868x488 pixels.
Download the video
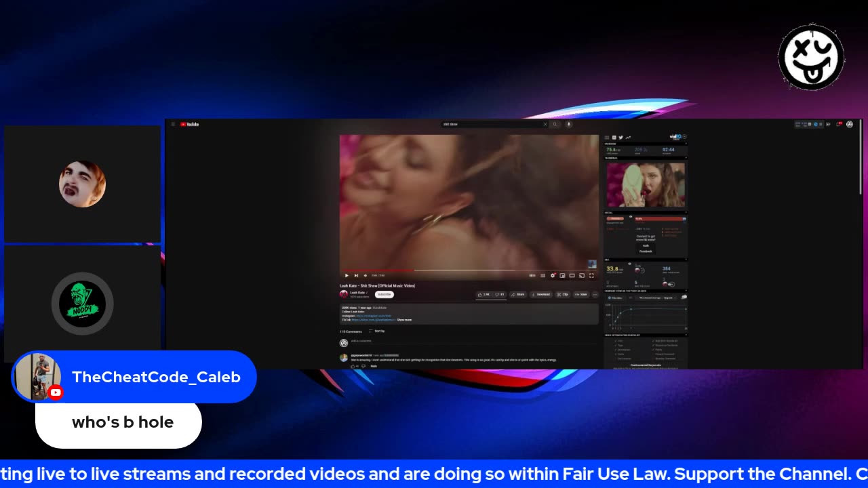coord(541,294)
